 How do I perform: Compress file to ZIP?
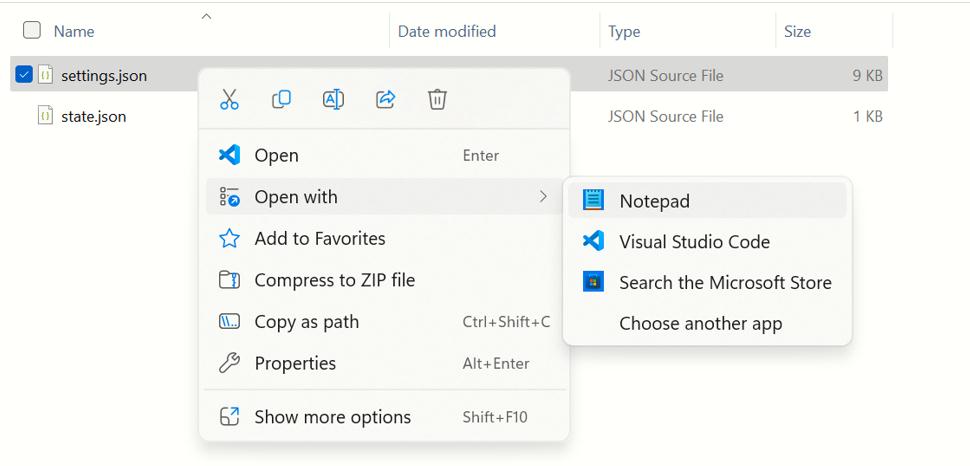click(334, 280)
